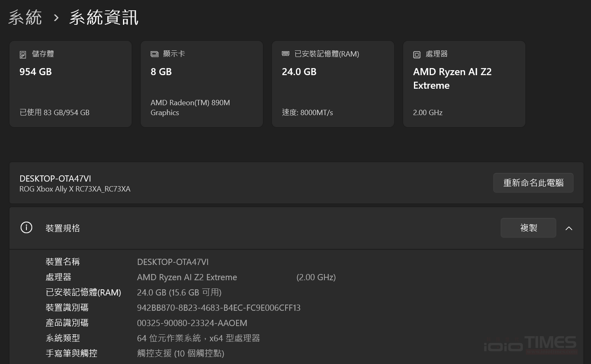The image size is (591, 364).
Task: Open the 顯示卡 card showing 8 GB
Action: coord(202,84)
